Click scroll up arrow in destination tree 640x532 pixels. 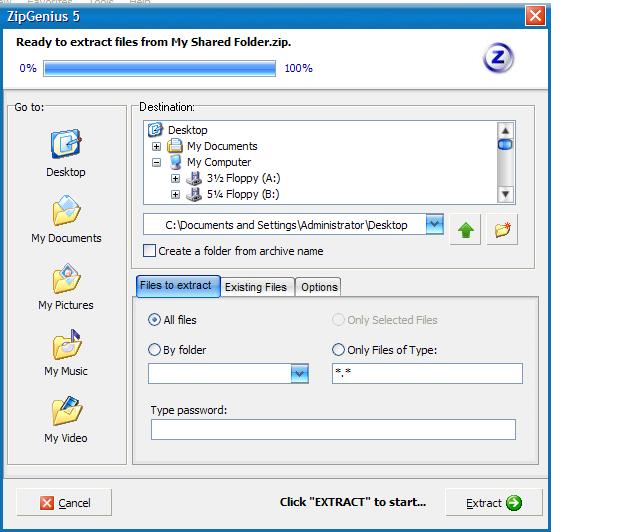pyautogui.click(x=505, y=131)
